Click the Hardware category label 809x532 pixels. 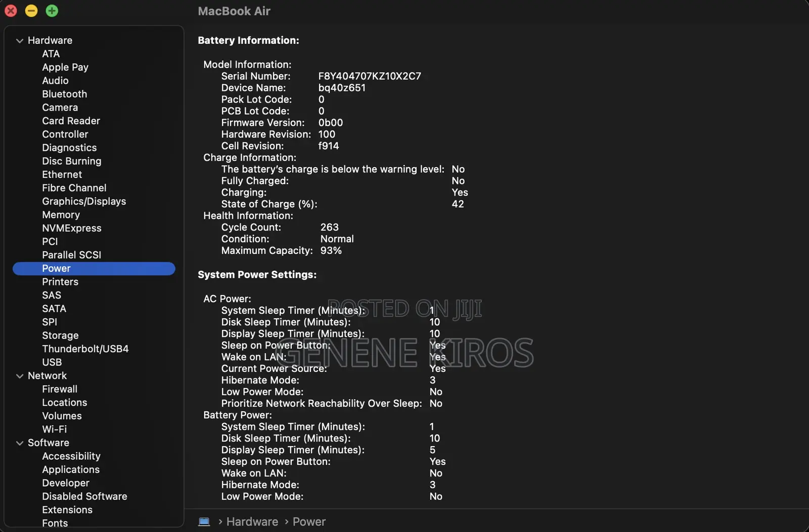pos(50,40)
